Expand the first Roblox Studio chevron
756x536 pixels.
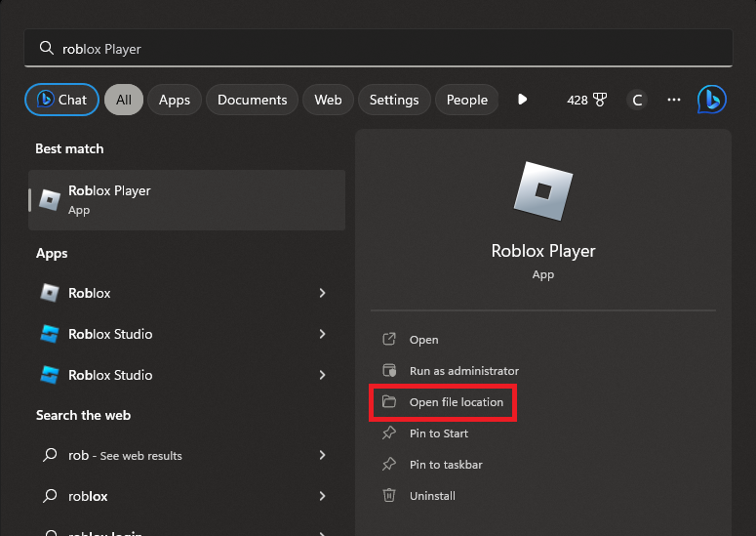pos(322,334)
